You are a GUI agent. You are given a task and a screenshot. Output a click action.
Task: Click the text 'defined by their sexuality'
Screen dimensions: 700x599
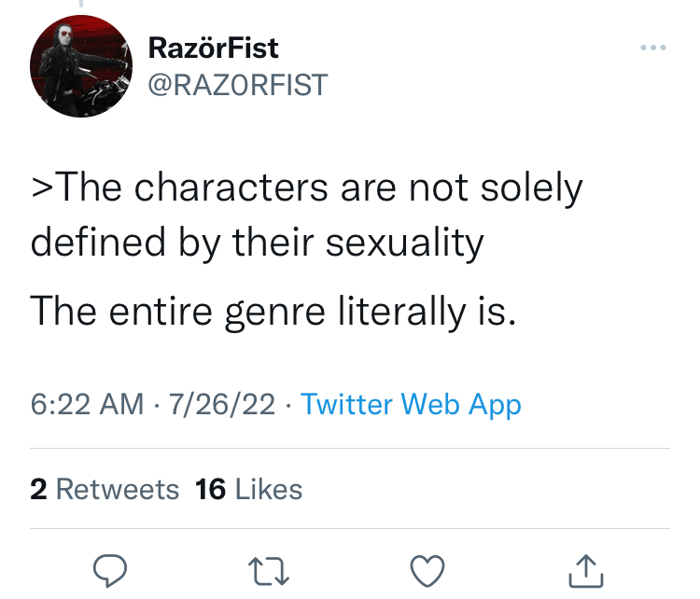258,243
